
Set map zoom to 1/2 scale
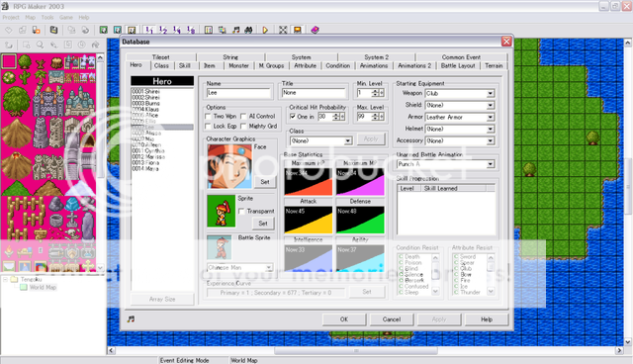pyautogui.click(x=163, y=30)
